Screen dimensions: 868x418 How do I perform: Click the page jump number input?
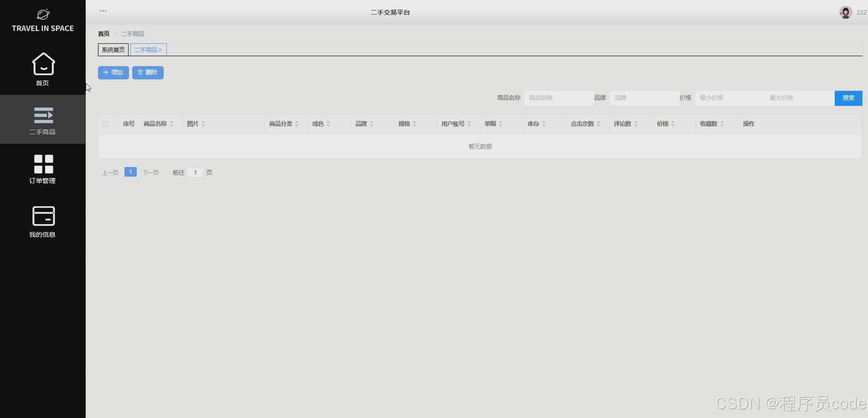(195, 172)
